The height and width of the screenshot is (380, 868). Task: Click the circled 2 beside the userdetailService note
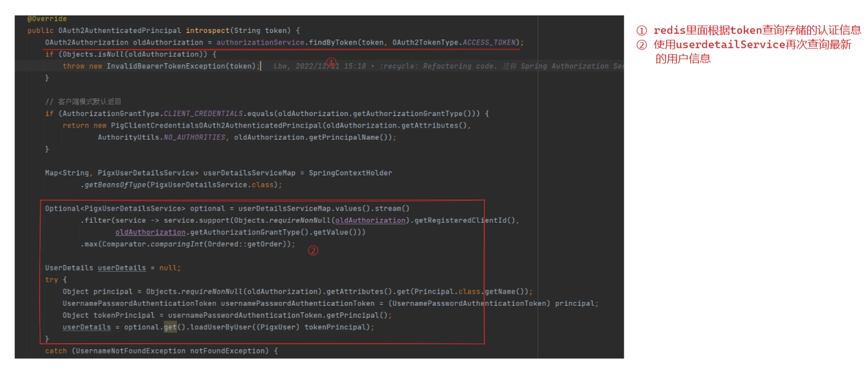(x=641, y=45)
